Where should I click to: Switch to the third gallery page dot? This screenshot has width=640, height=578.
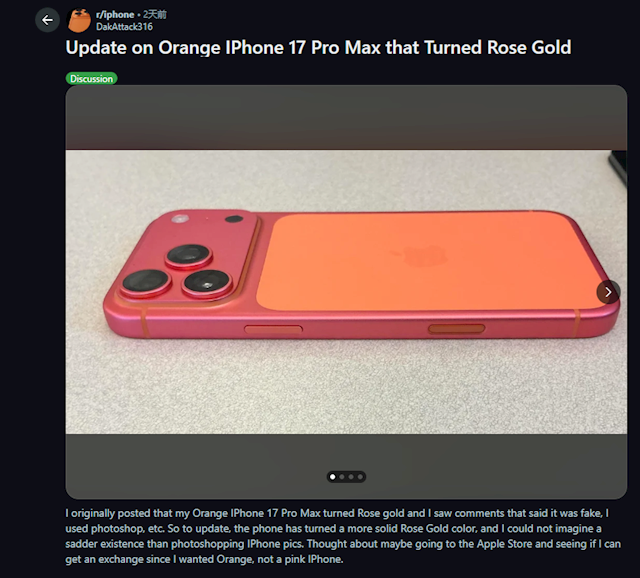tap(351, 477)
